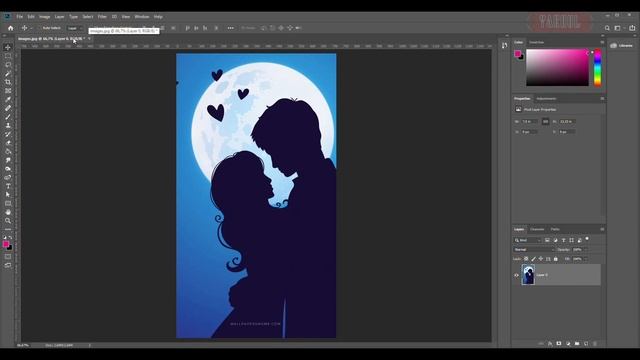The image size is (640, 360).
Task: Select the Crop tool
Action: [x=8, y=82]
